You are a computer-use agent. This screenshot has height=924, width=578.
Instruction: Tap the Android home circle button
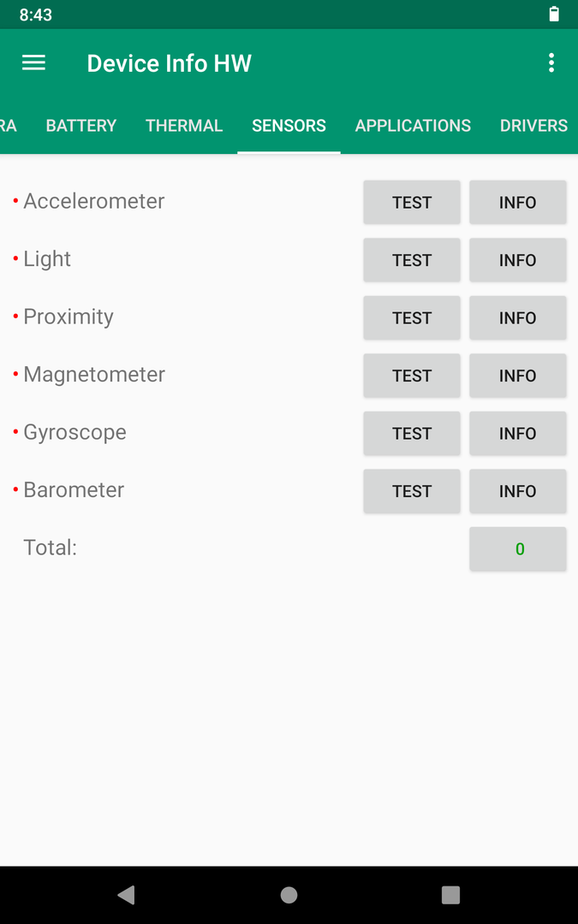(x=289, y=895)
